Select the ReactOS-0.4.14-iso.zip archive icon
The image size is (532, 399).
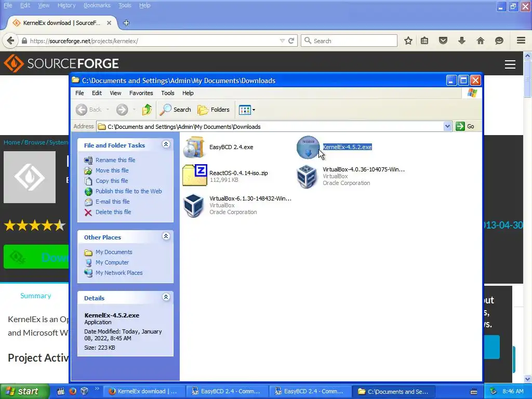tap(194, 176)
